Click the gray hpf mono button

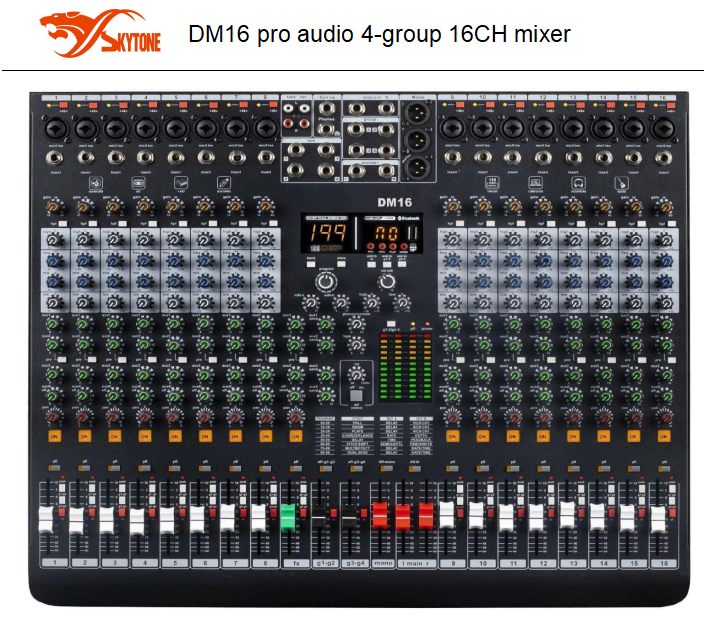pyautogui.click(x=356, y=395)
